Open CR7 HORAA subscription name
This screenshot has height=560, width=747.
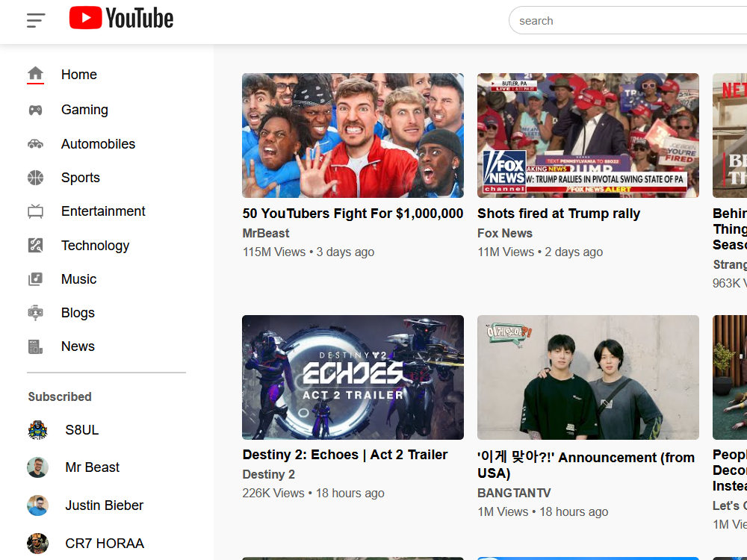[x=105, y=544]
